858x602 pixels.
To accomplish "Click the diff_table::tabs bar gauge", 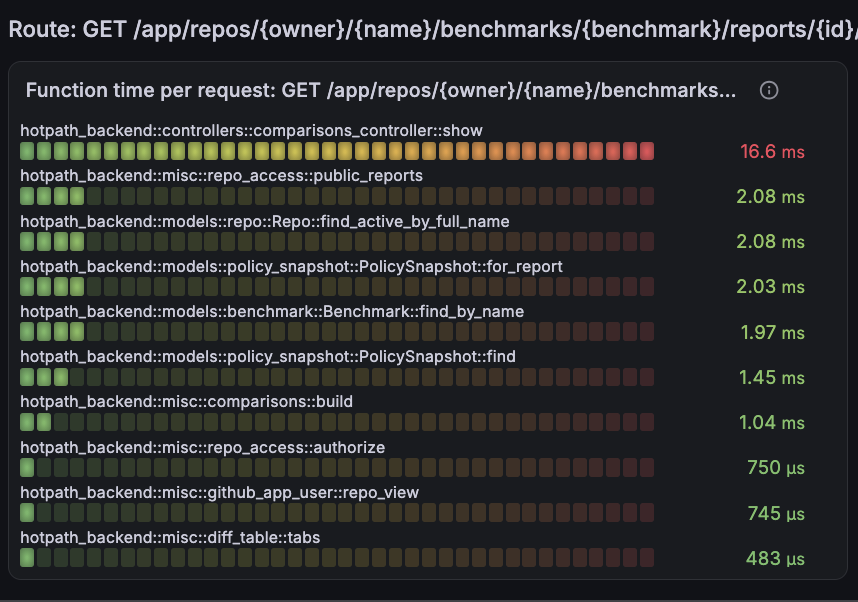I will [337, 558].
